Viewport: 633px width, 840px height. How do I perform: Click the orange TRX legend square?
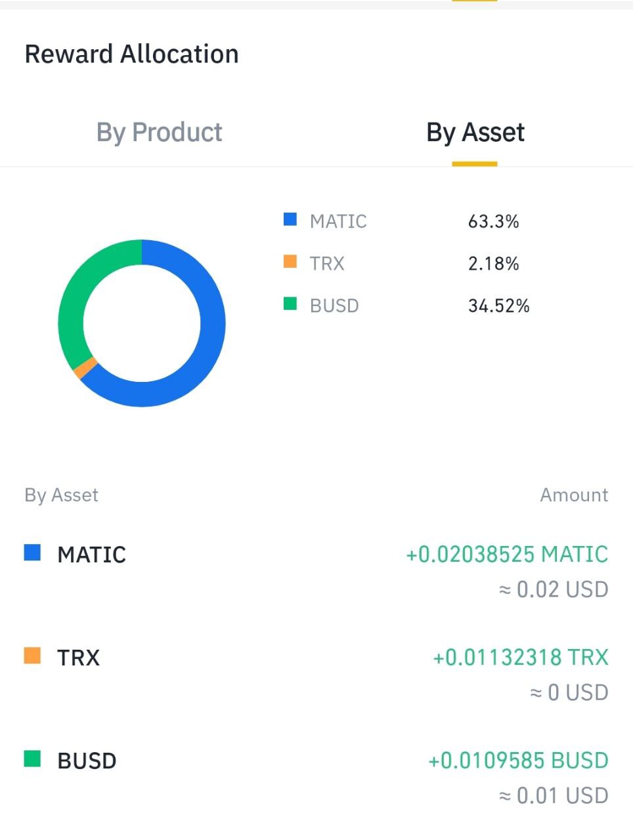pyautogui.click(x=290, y=261)
